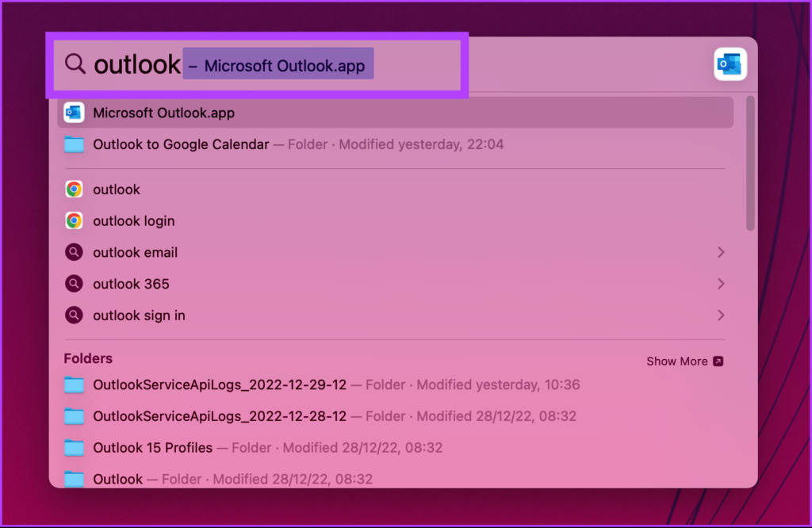Click the Outlook app icon in top result
This screenshot has width=812, height=528.
point(74,113)
